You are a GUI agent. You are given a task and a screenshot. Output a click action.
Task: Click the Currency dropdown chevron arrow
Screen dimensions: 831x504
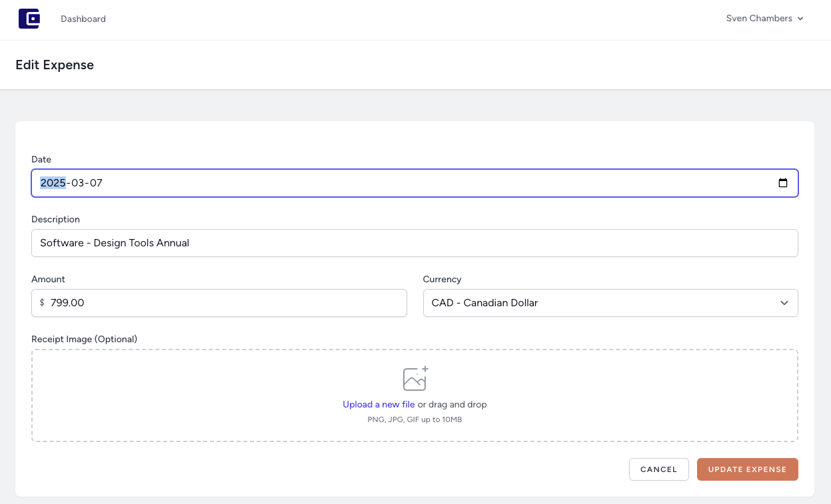point(784,303)
